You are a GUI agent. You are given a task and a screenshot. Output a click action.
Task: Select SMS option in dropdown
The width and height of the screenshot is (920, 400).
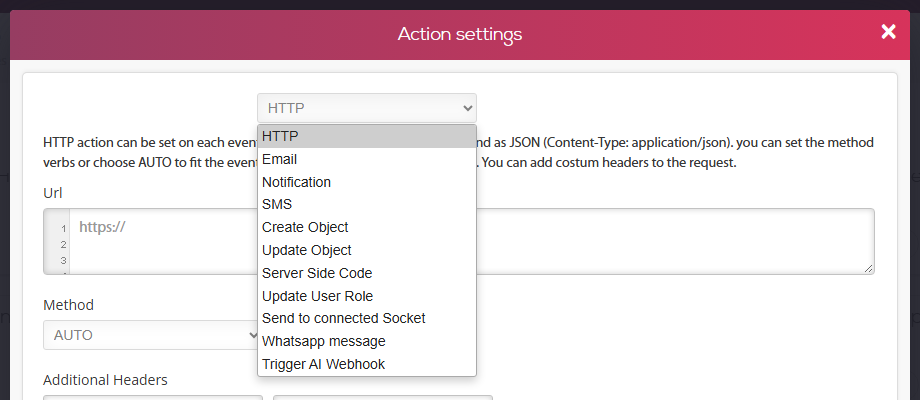[x=367, y=205]
